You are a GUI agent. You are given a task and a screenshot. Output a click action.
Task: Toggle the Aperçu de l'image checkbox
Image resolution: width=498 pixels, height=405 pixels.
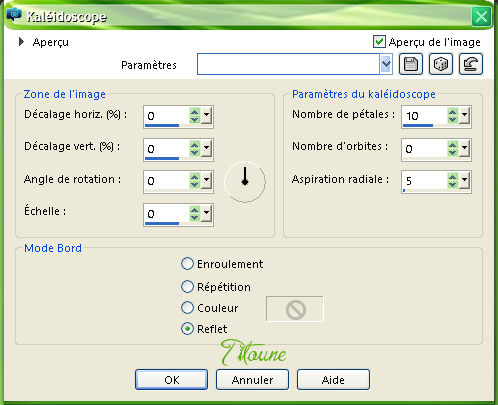tap(379, 42)
